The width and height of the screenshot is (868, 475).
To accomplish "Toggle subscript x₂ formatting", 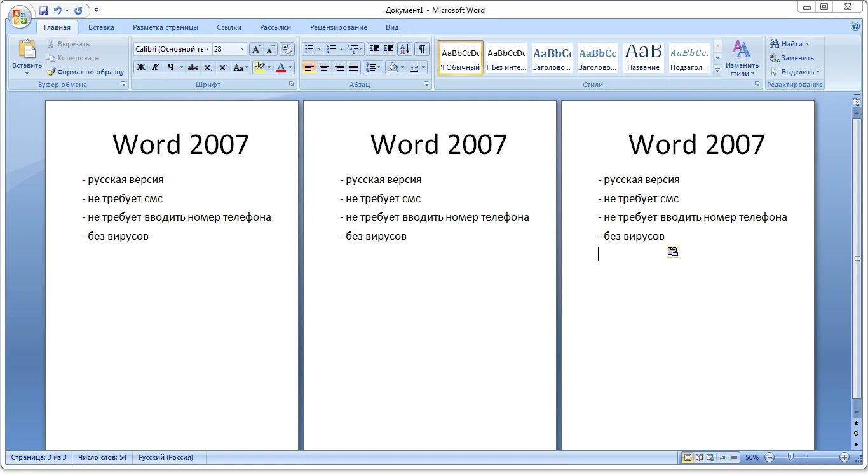I will click(x=208, y=67).
